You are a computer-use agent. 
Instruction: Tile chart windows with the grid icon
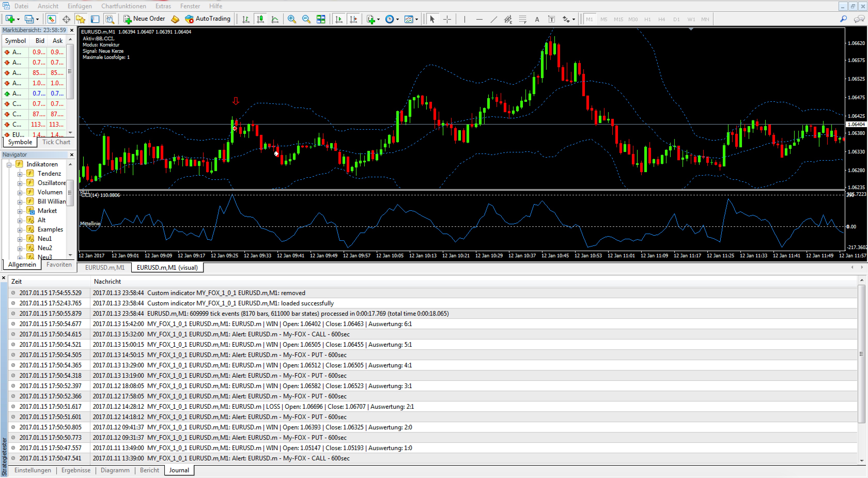321,19
